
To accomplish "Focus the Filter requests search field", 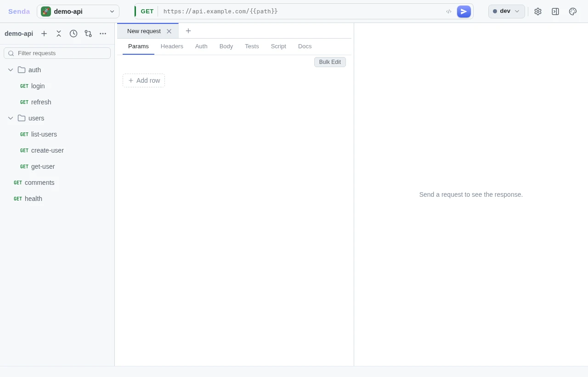I will (x=57, y=53).
